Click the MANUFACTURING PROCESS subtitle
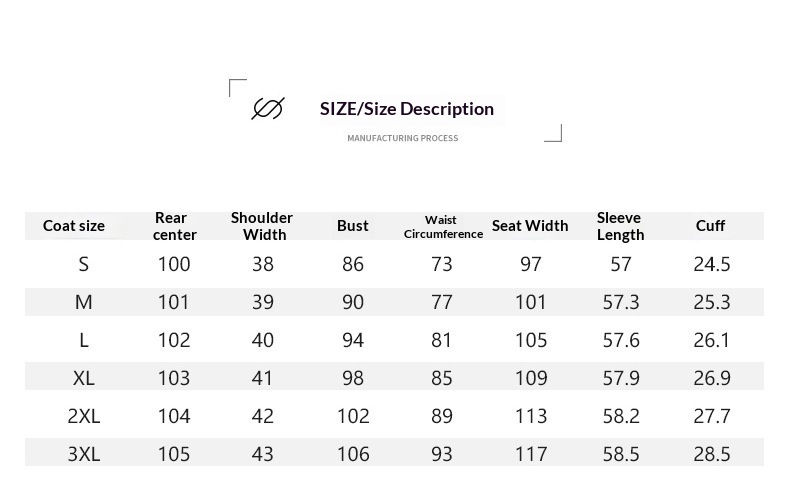 click(x=403, y=138)
